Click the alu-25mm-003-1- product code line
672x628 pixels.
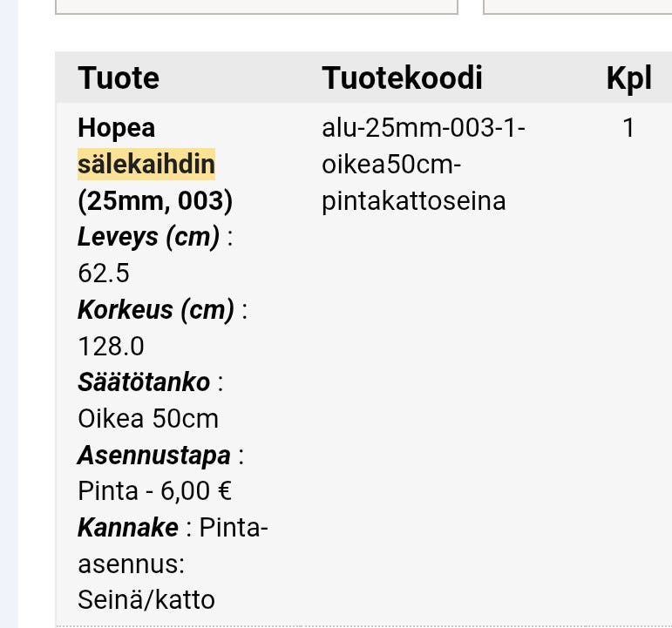[x=424, y=128]
